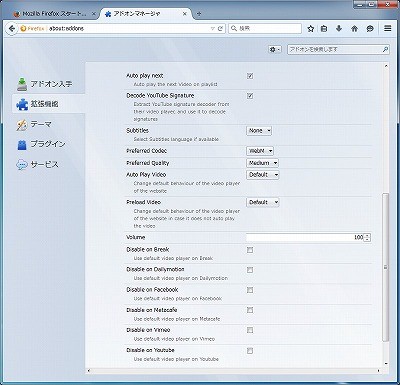Open the chat bubble toolbar icon
Viewport: 400px width, 385px height.
pos(370,29)
